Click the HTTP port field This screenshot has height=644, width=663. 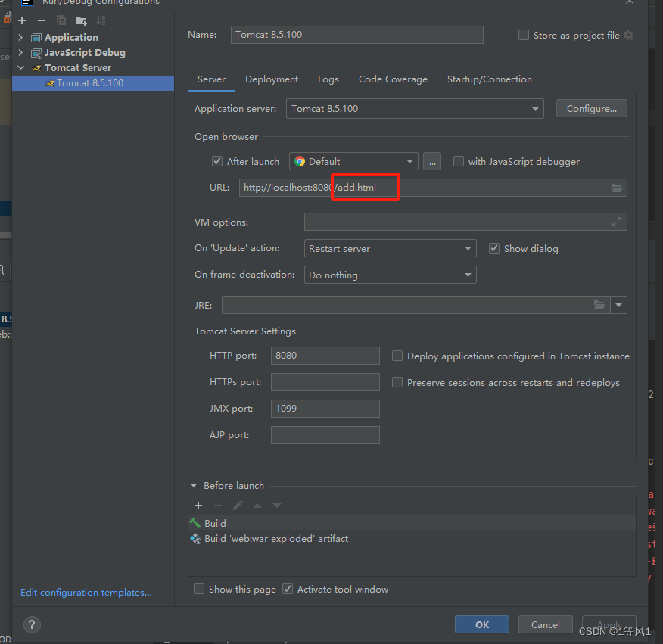tap(325, 356)
